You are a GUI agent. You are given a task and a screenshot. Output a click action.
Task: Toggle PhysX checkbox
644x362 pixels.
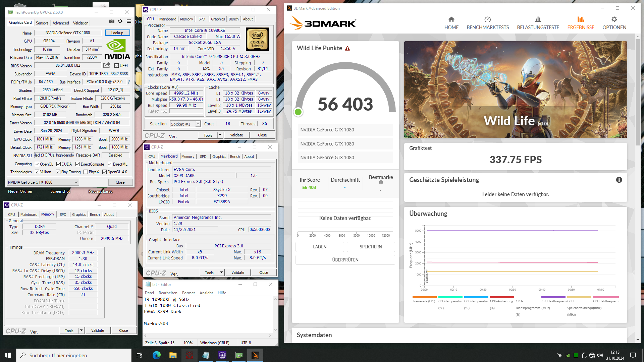[x=86, y=172]
